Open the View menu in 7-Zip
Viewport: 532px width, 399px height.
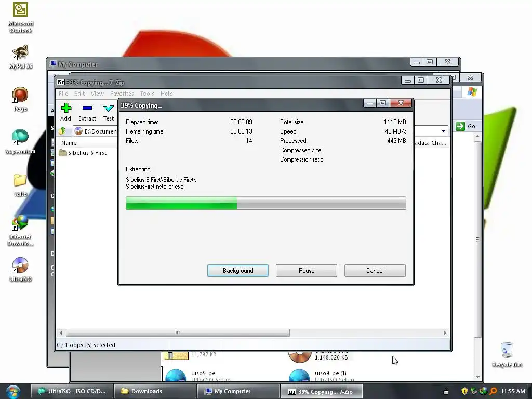coord(97,94)
